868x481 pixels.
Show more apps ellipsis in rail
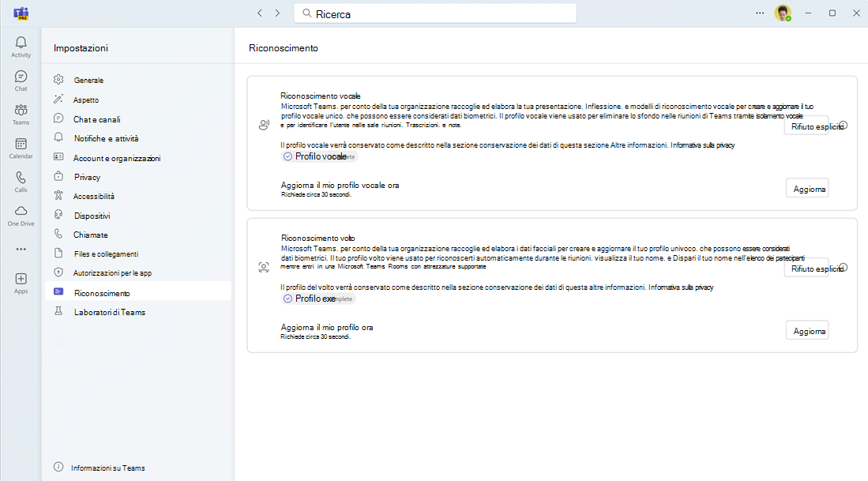click(x=21, y=249)
